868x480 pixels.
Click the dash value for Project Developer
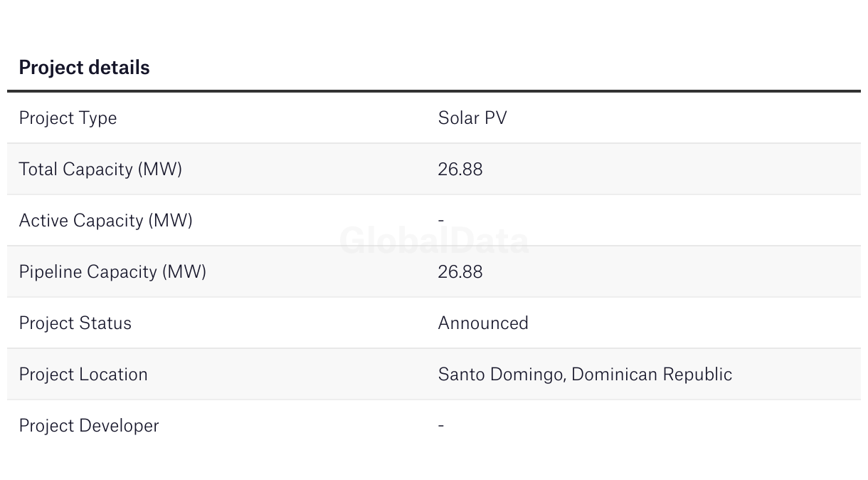[441, 426]
